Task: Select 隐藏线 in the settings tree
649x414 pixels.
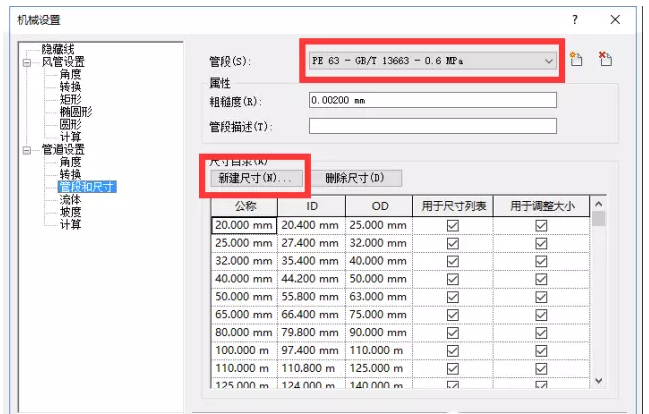Action: 59,49
